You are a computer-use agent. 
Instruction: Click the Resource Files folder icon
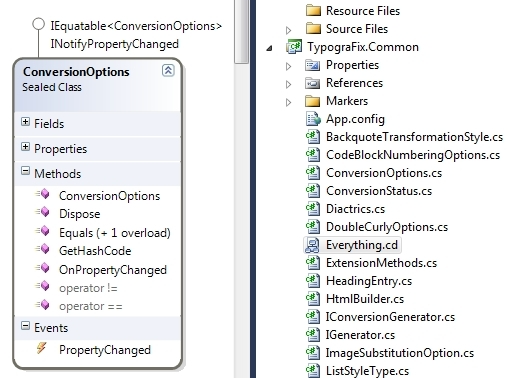coord(313,11)
